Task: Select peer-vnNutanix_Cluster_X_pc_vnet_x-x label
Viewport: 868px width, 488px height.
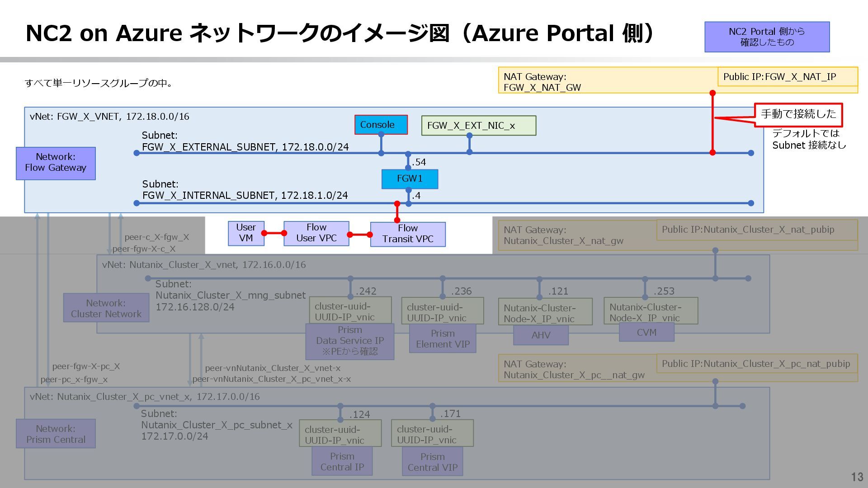Action: (272, 379)
